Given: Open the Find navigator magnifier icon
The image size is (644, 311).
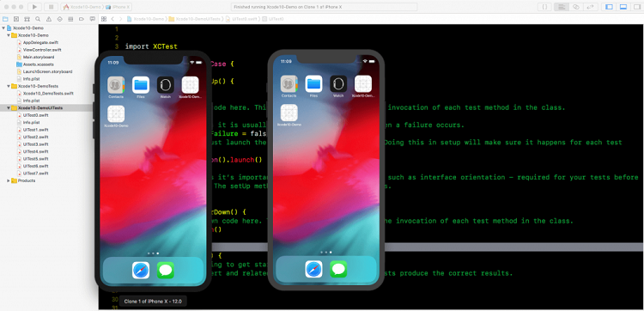Looking at the screenshot, I should tap(38, 19).
